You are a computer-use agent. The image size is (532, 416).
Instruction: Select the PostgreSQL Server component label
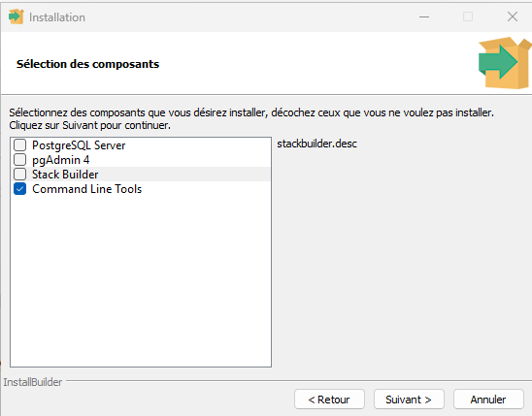79,145
